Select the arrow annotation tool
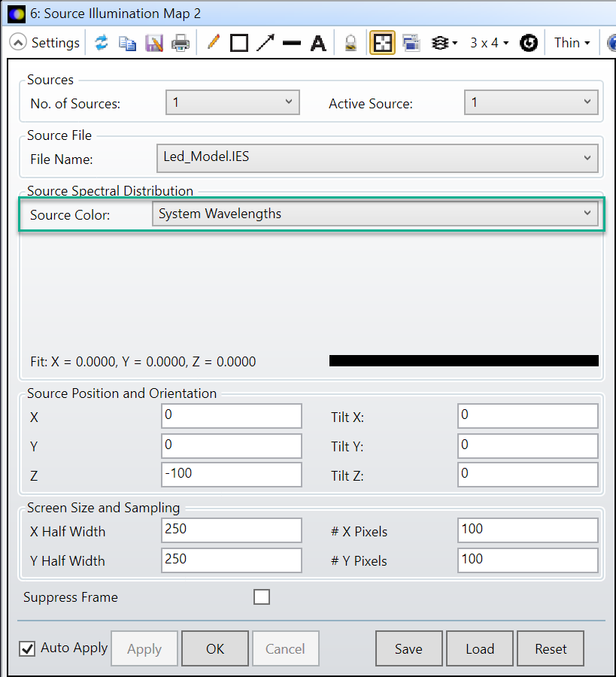Viewport: 616px width, 677px height. (266, 43)
